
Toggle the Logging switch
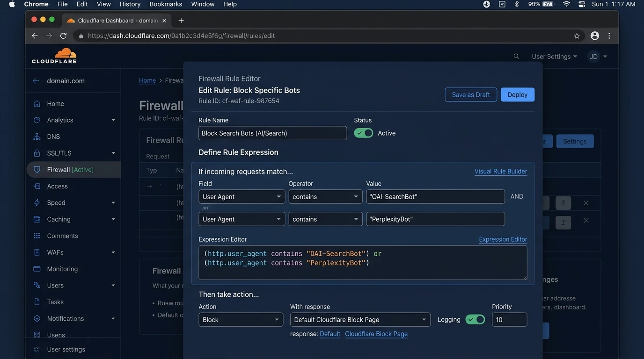pyautogui.click(x=475, y=320)
